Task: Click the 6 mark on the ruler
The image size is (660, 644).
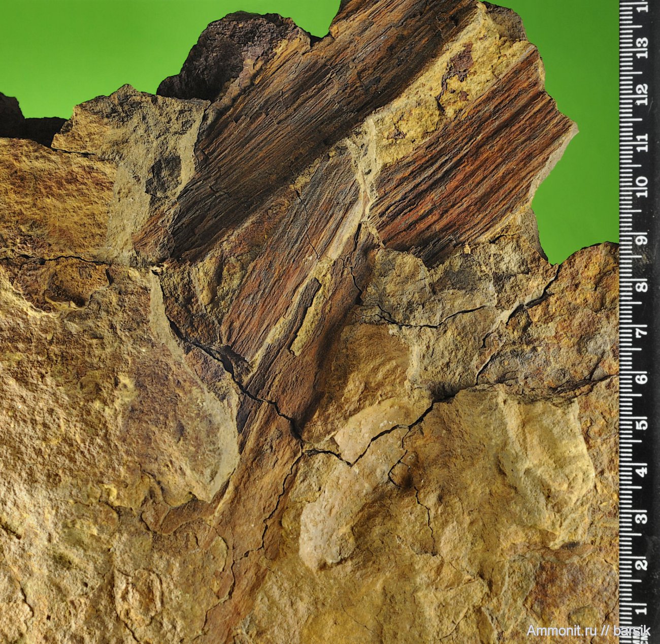Action: 642,378
